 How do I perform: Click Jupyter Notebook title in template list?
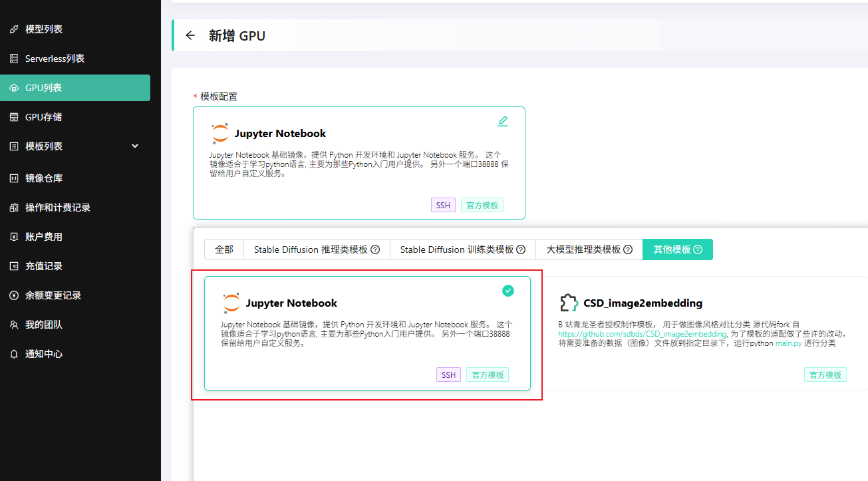291,303
